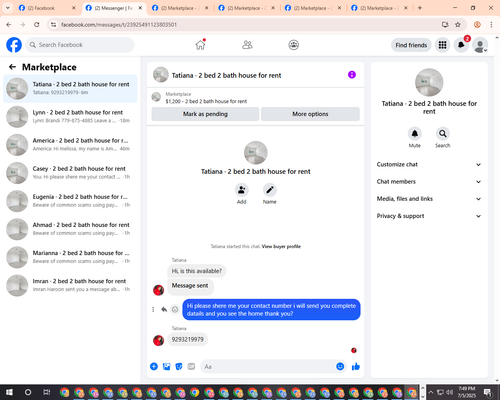Open the Friends icon in top navigation

click(247, 45)
